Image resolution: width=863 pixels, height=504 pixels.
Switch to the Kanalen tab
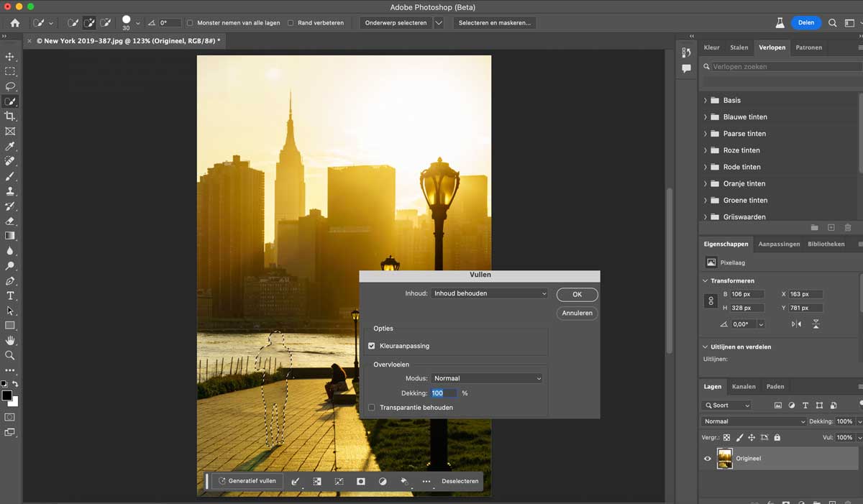coord(744,386)
